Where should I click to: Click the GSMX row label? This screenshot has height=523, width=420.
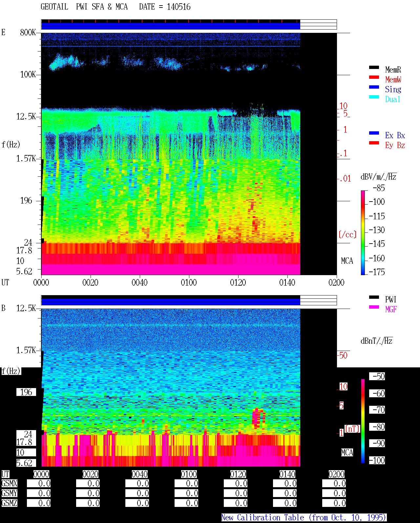click(x=9, y=483)
